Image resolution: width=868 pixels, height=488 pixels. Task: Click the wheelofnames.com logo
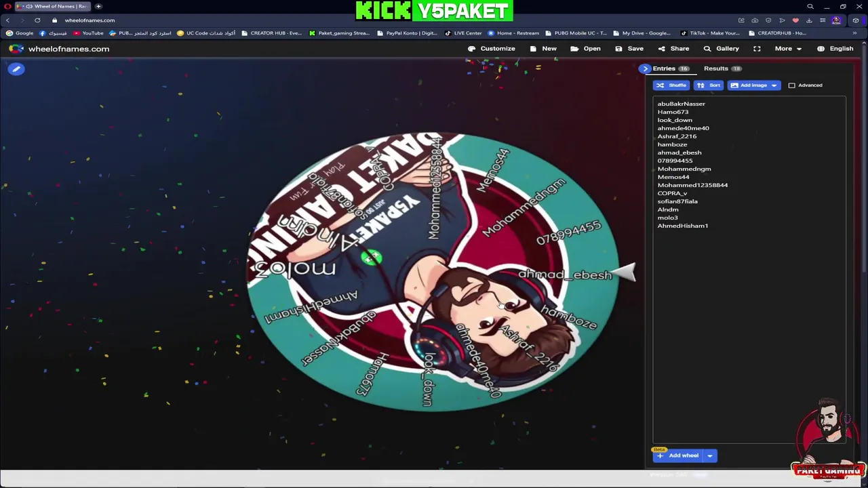(x=60, y=49)
